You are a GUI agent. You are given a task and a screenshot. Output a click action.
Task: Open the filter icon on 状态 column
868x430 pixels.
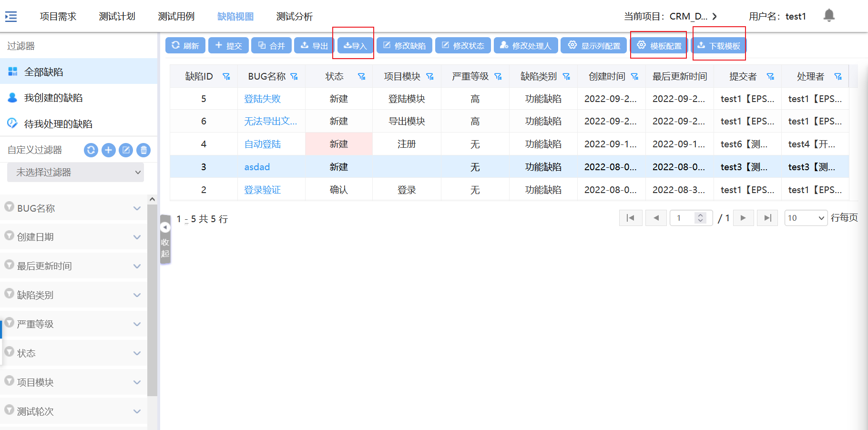[362, 77]
